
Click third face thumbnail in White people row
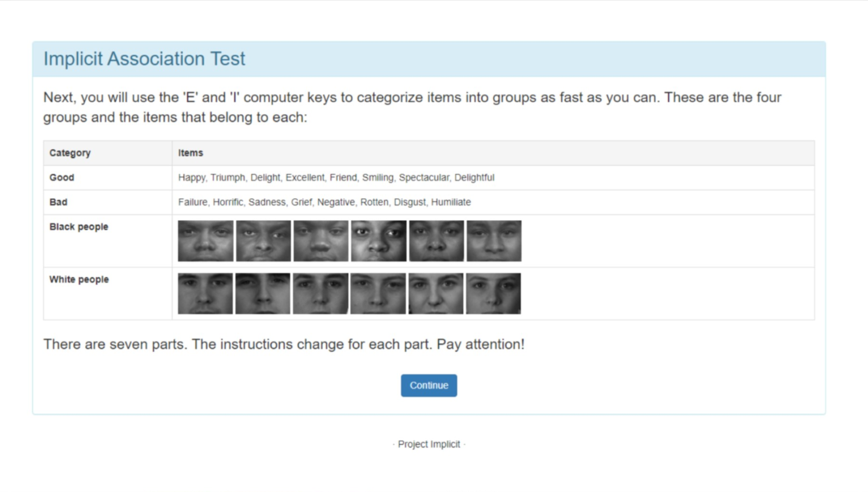321,293
